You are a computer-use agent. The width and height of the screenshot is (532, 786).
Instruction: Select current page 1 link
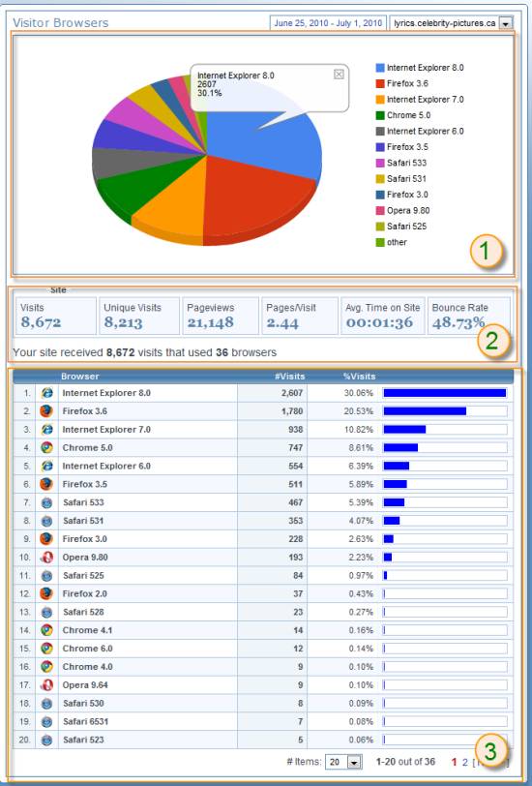(454, 762)
